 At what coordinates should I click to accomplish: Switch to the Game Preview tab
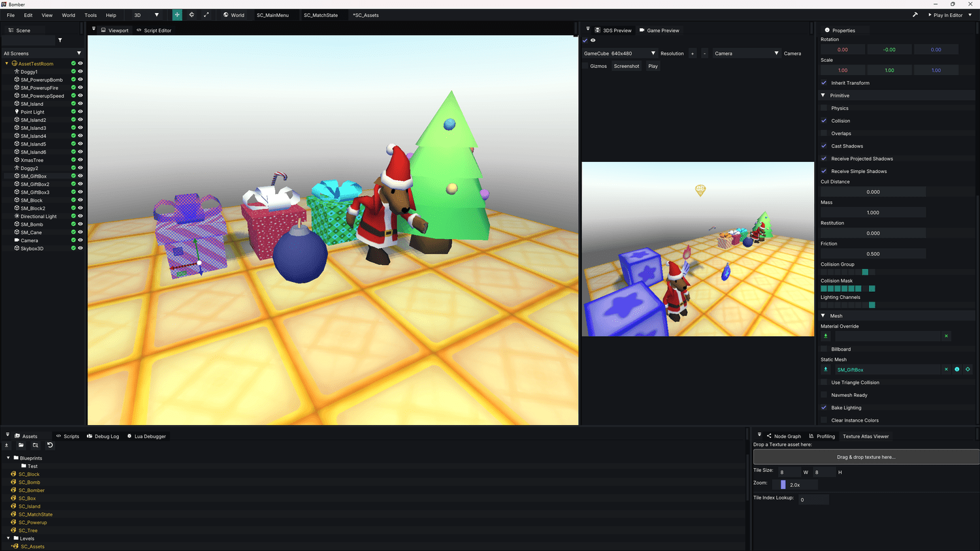659,30
